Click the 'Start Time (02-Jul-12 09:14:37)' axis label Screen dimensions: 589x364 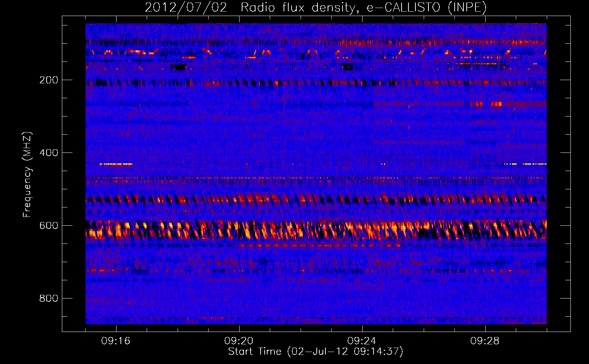tap(316, 352)
